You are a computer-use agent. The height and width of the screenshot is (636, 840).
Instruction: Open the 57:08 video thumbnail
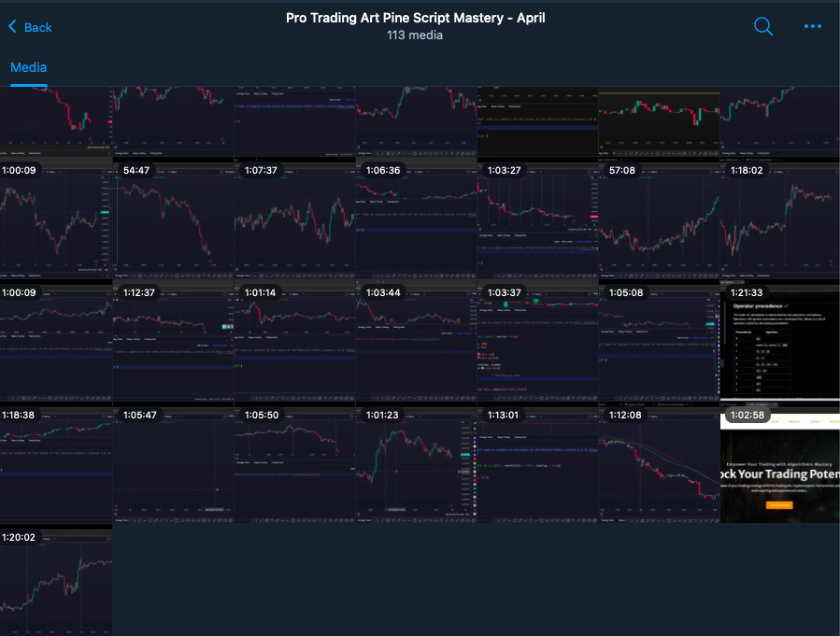pyautogui.click(x=659, y=220)
